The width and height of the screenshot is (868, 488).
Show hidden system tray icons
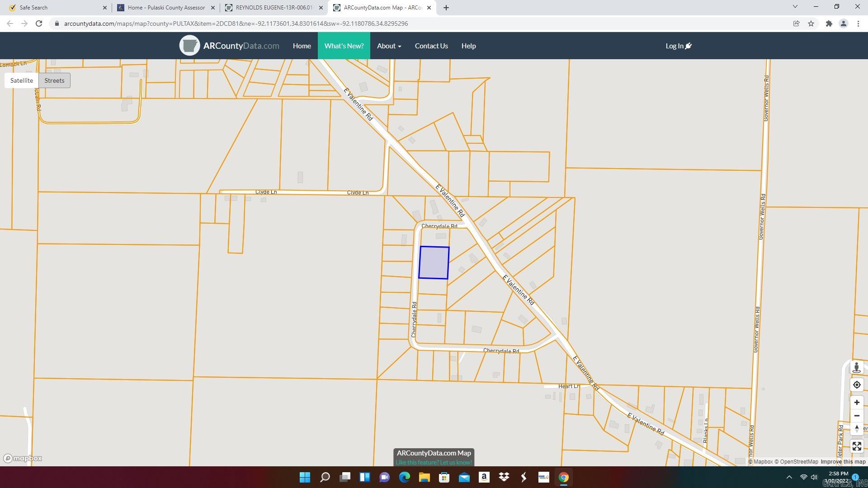tap(789, 477)
